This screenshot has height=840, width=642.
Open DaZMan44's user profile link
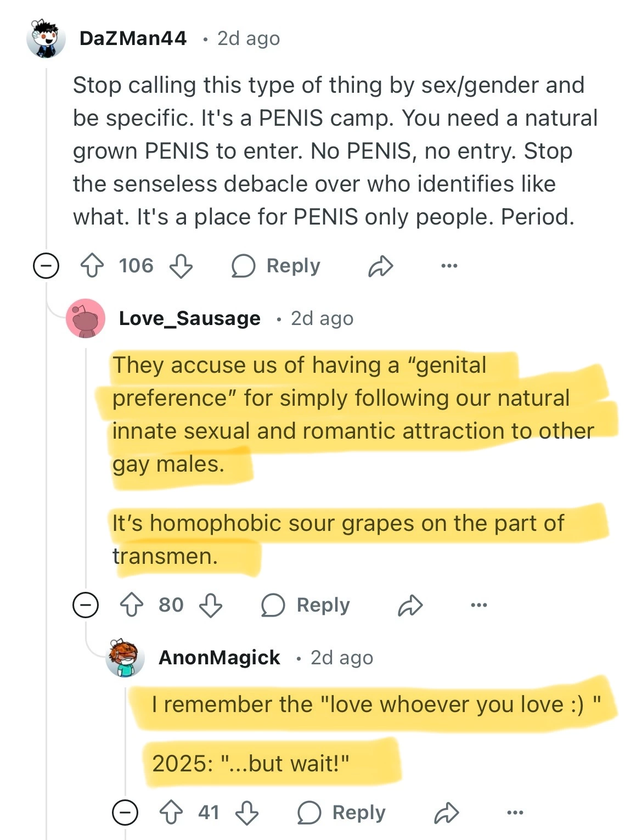coord(133,38)
